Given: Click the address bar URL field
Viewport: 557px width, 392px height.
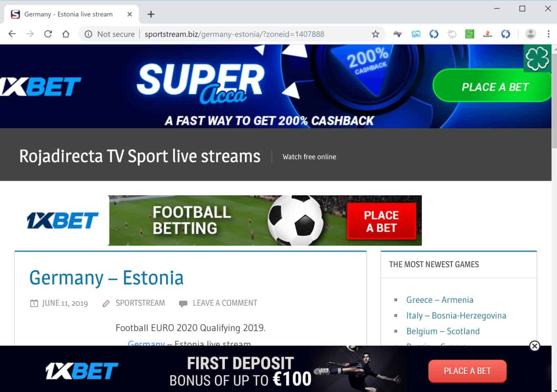Looking at the screenshot, I should [x=234, y=34].
